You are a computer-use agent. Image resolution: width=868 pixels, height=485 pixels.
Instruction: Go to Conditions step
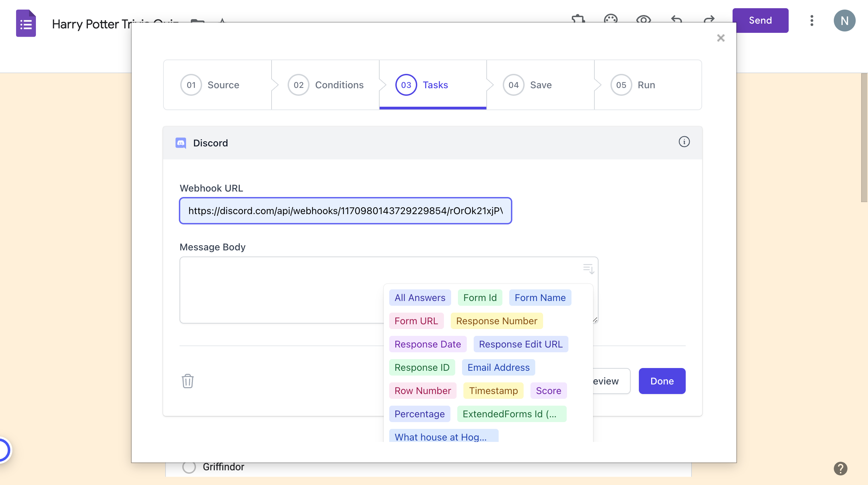pos(325,85)
